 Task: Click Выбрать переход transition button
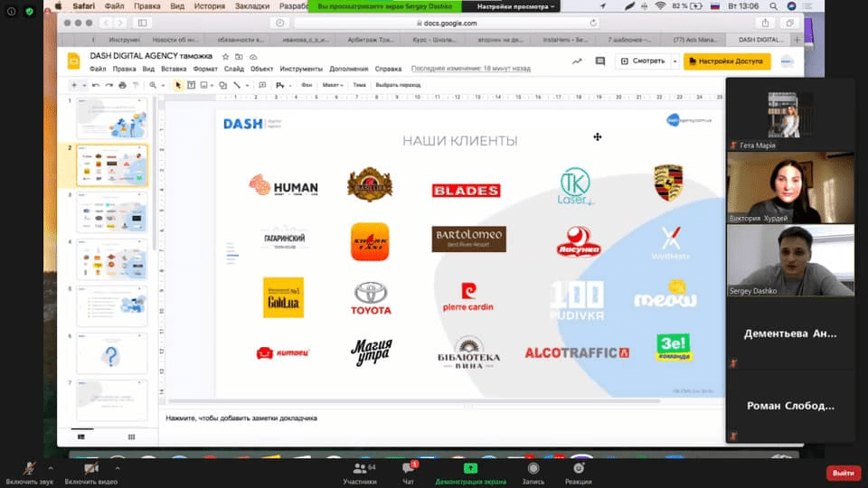(398, 85)
